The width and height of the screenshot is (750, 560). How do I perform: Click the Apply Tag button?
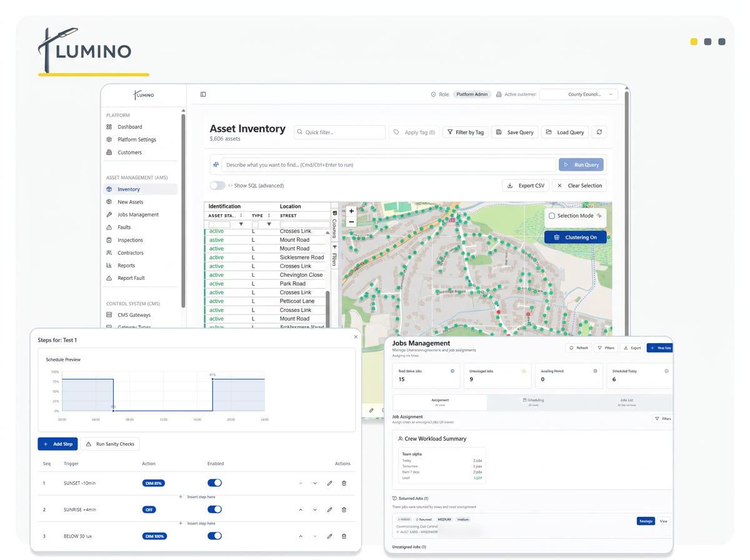[414, 132]
